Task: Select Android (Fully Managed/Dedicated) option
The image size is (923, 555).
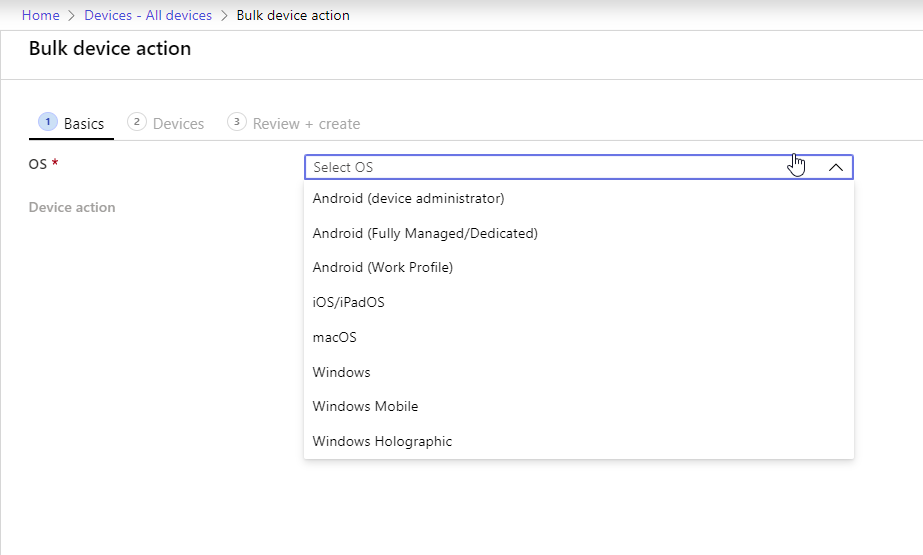Action: [x=425, y=233]
